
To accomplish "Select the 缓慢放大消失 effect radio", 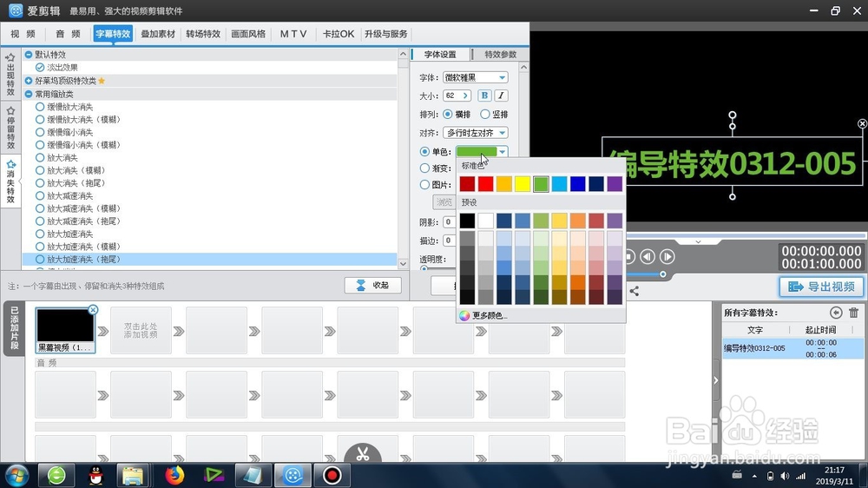I will click(40, 106).
